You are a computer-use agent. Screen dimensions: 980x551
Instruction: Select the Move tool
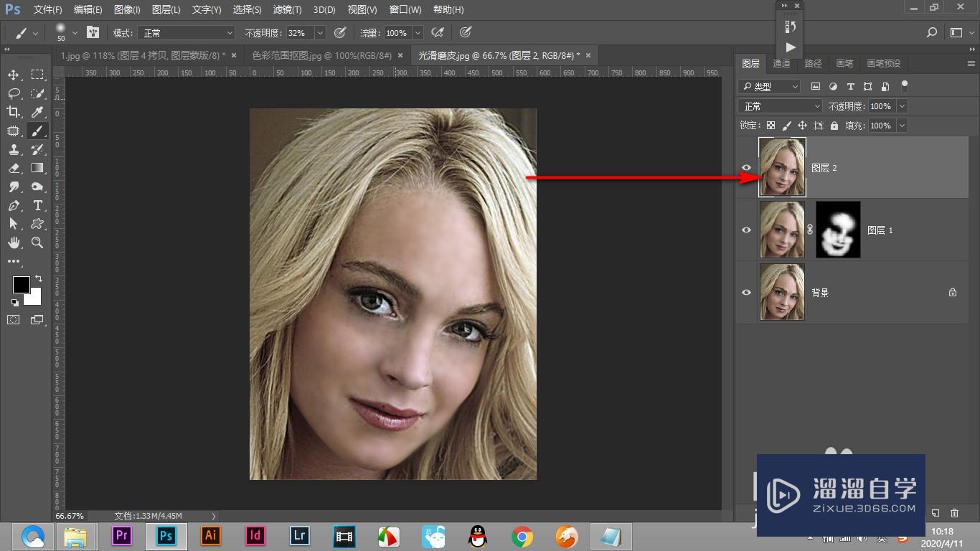pyautogui.click(x=14, y=75)
